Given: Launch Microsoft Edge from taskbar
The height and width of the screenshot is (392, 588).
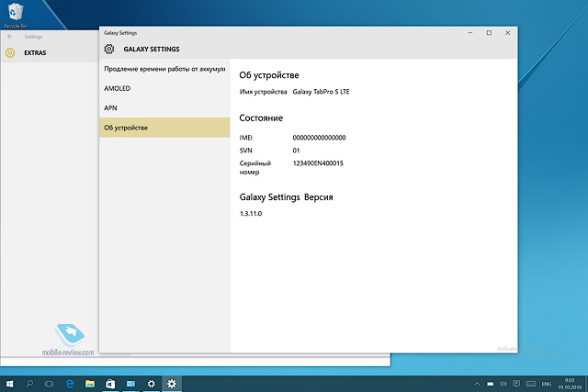Looking at the screenshot, I should tap(70, 384).
